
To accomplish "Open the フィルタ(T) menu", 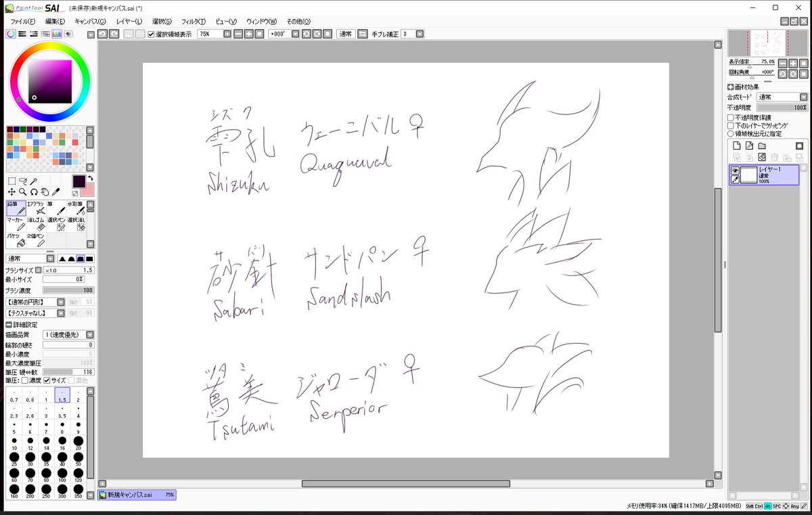I will click(194, 22).
